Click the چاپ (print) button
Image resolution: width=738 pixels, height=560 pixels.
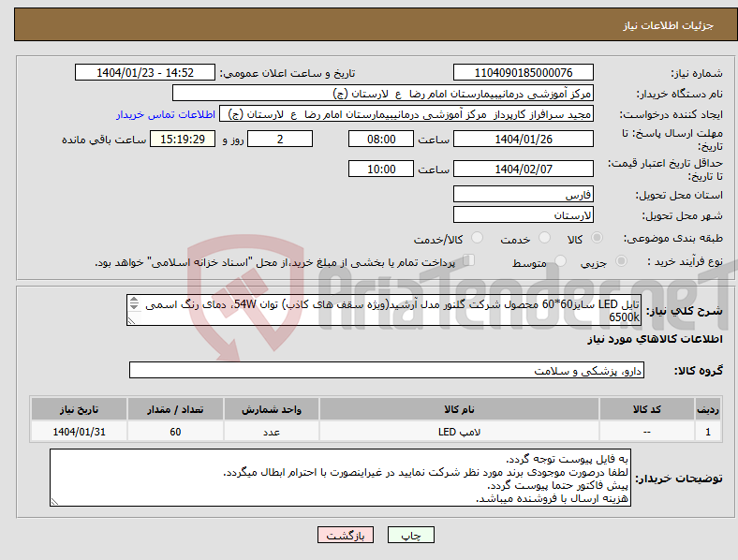410,535
